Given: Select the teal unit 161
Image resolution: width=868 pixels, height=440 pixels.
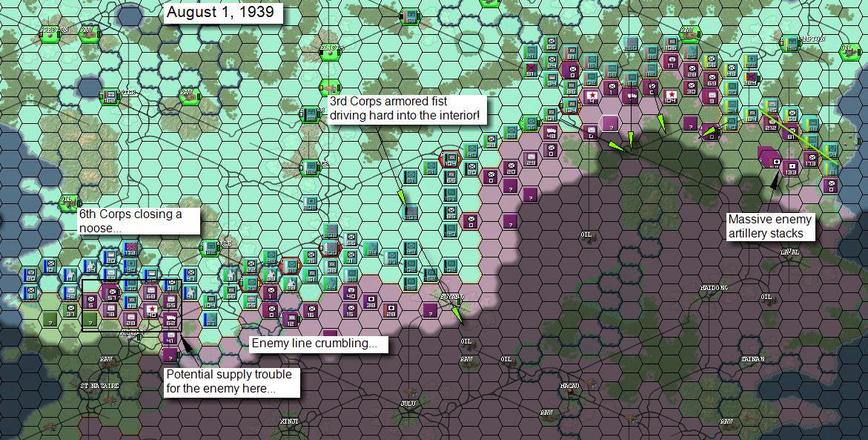Looking at the screenshot, I should pyautogui.click(x=311, y=275).
